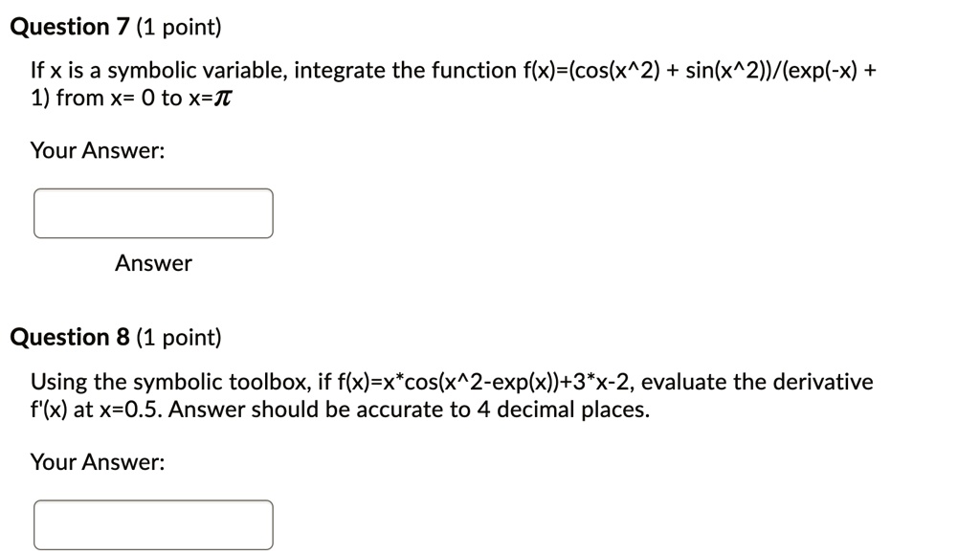Click inside the Question 7 answer box
This screenshot has height=555, width=980.
pyautogui.click(x=153, y=212)
